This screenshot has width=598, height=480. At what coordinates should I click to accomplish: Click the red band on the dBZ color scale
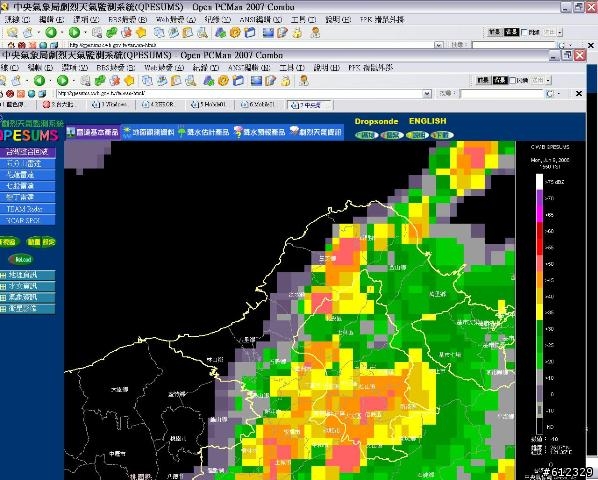pos(539,239)
